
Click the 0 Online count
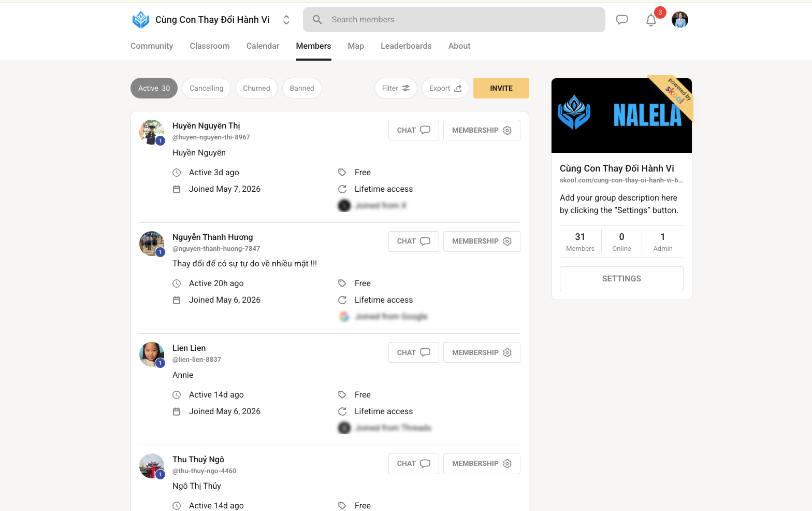tap(621, 242)
